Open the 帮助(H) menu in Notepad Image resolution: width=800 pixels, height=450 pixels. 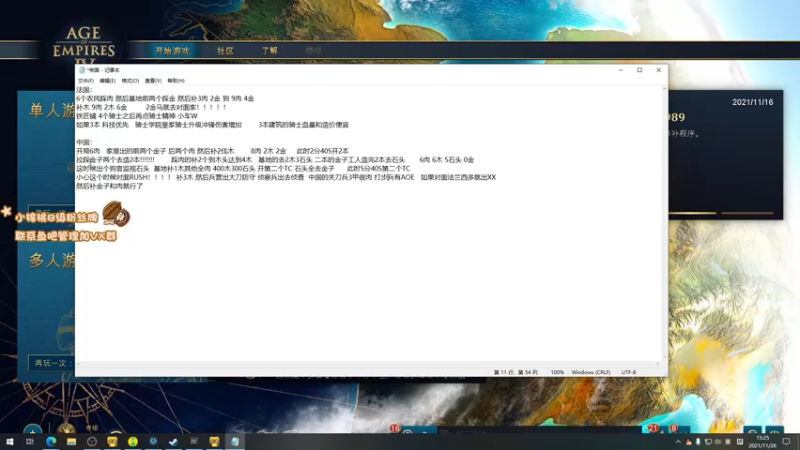pos(176,81)
